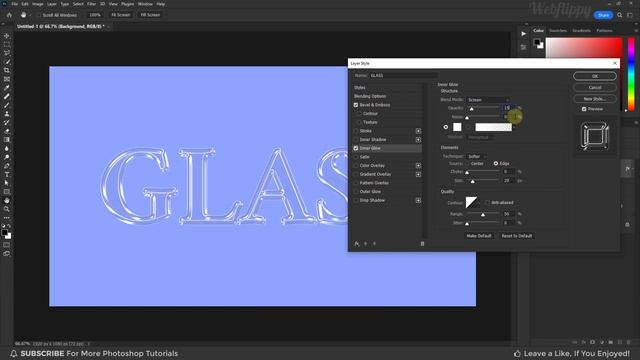Click the Make Default button

pos(479,236)
